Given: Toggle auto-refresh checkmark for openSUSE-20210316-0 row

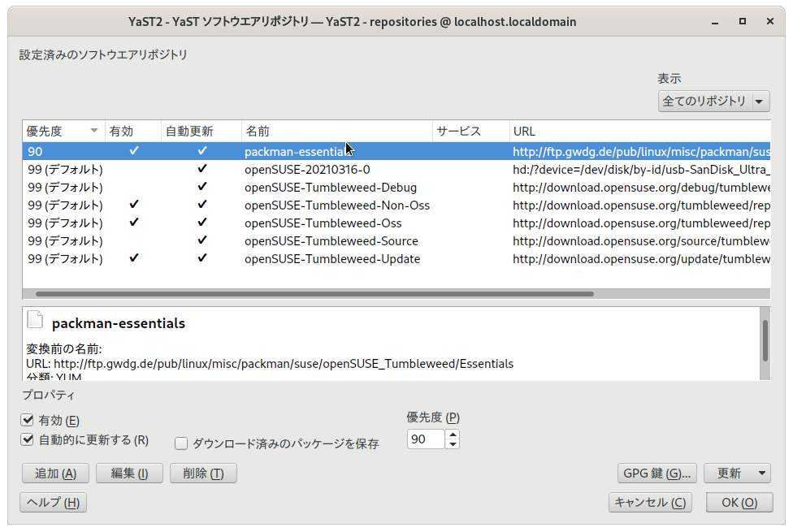Looking at the screenshot, I should [202, 169].
